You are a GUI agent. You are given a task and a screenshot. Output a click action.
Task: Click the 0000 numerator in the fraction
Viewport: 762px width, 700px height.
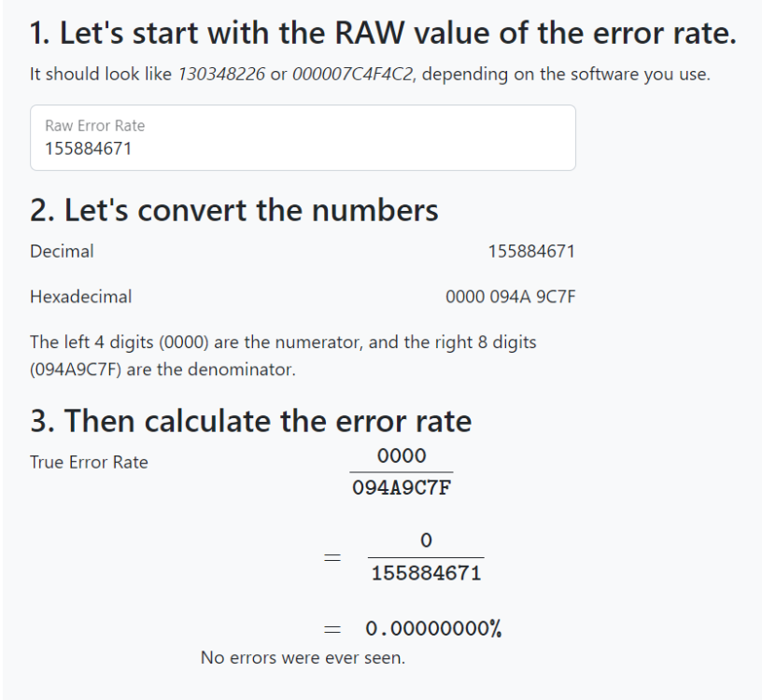[402, 455]
